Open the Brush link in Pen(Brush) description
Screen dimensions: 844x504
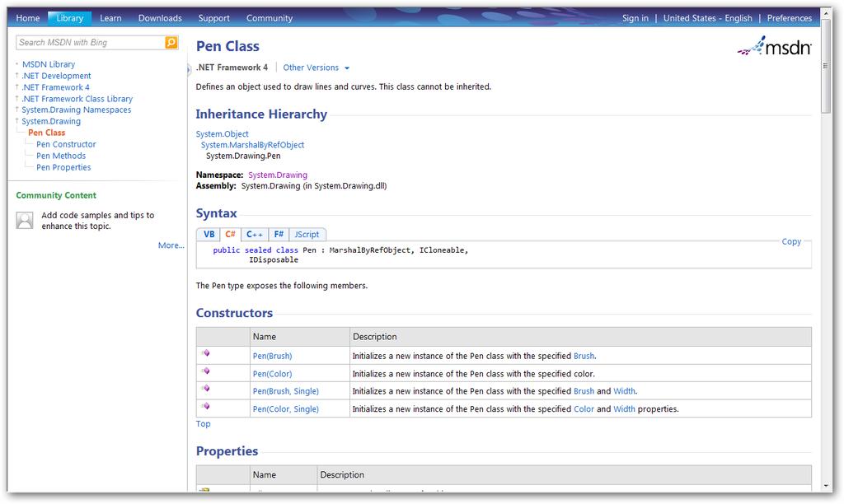[584, 356]
